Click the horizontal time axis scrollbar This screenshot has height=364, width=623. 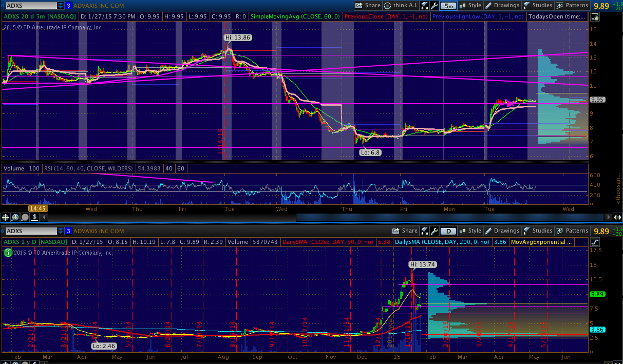coord(442,217)
